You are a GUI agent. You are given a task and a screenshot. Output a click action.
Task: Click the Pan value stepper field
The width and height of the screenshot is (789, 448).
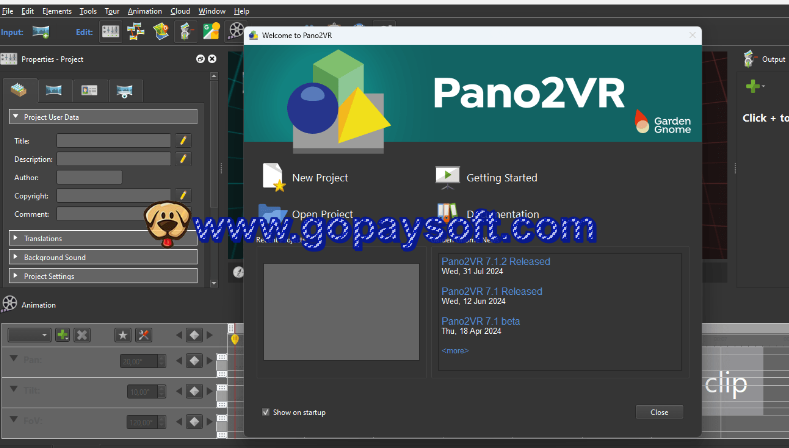coord(143,361)
